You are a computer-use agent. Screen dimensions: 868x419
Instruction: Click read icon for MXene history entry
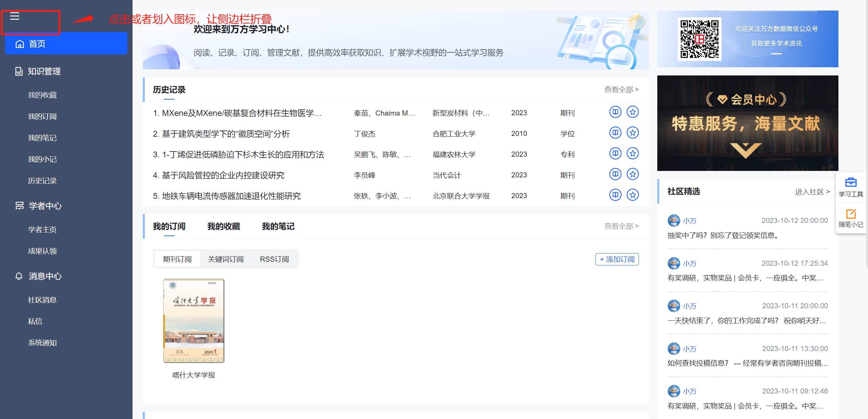pyautogui.click(x=615, y=112)
